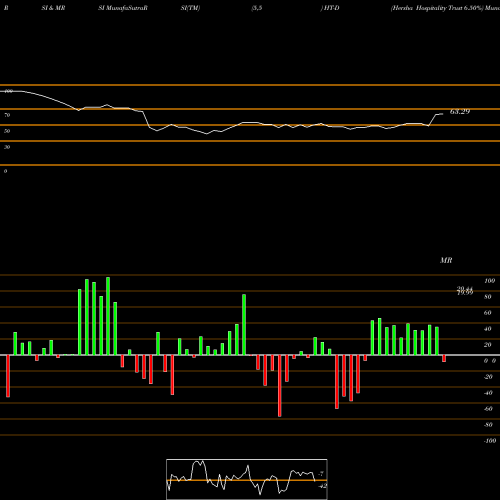Click the MR axis label -80

click(488, 425)
